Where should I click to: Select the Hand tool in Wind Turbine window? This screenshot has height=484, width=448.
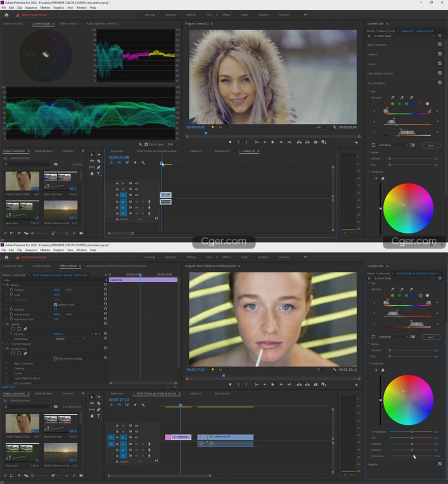click(92, 416)
